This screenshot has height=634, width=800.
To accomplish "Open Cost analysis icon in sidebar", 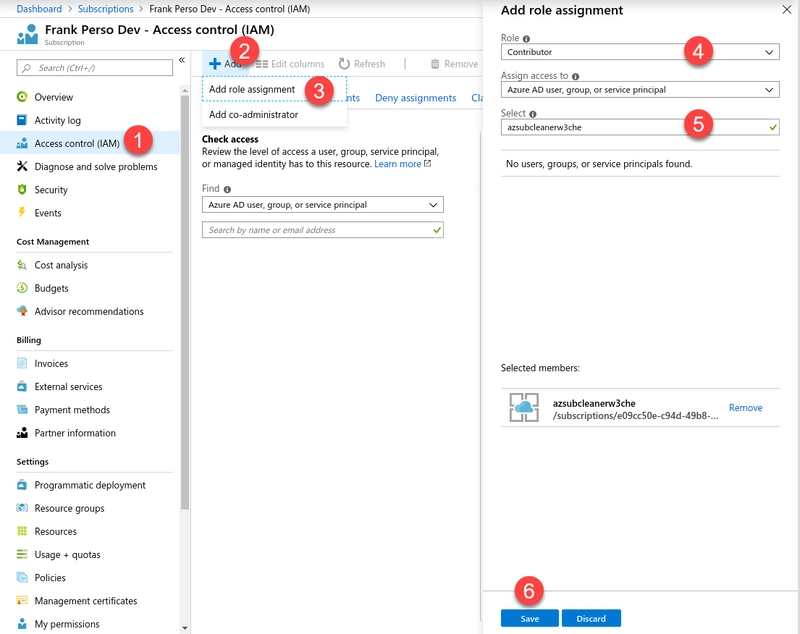I will 23,265.
